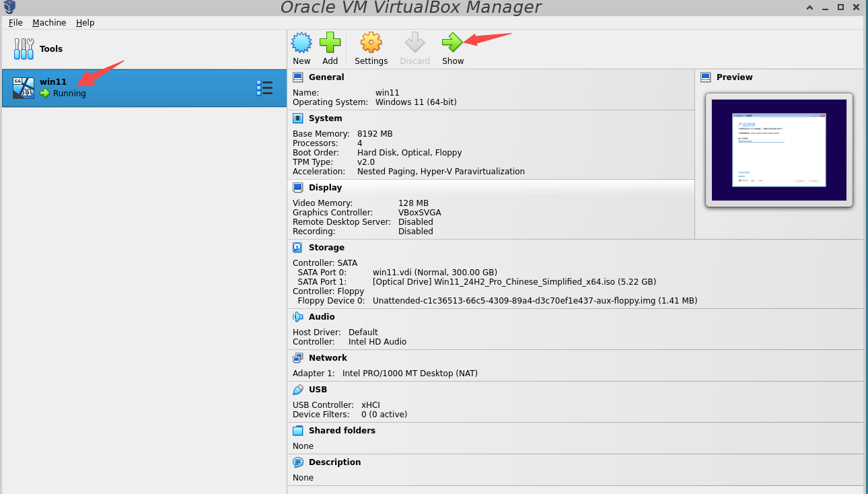
Task: Open VM Settings gear icon
Action: coord(371,42)
